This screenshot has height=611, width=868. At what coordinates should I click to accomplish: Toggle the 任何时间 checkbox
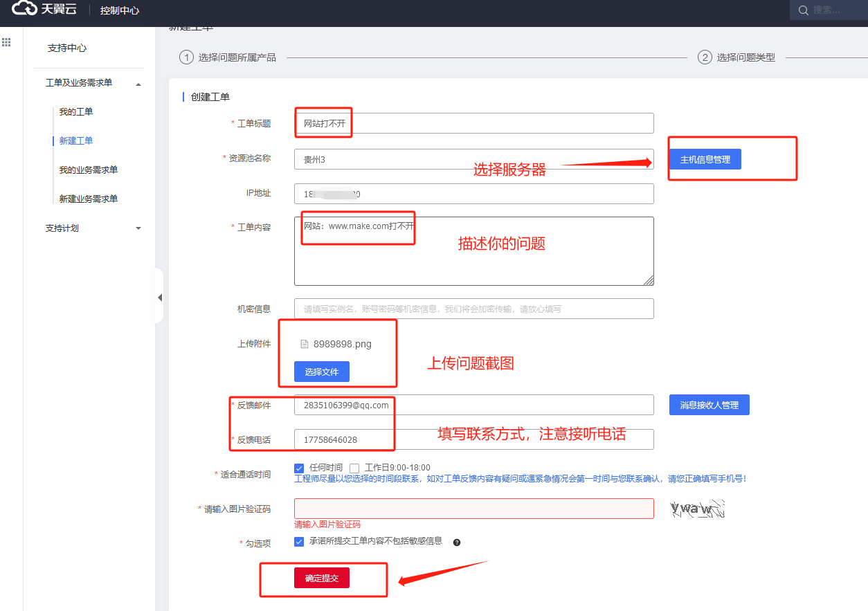[299, 468]
